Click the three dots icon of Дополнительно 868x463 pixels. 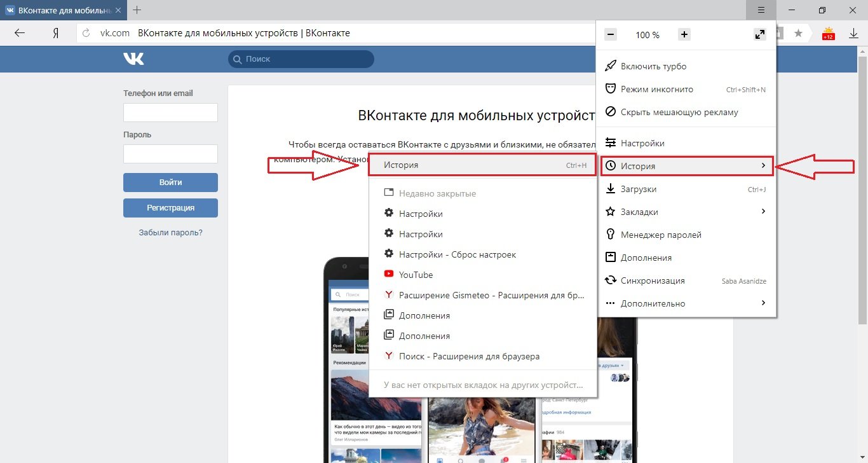click(x=611, y=303)
